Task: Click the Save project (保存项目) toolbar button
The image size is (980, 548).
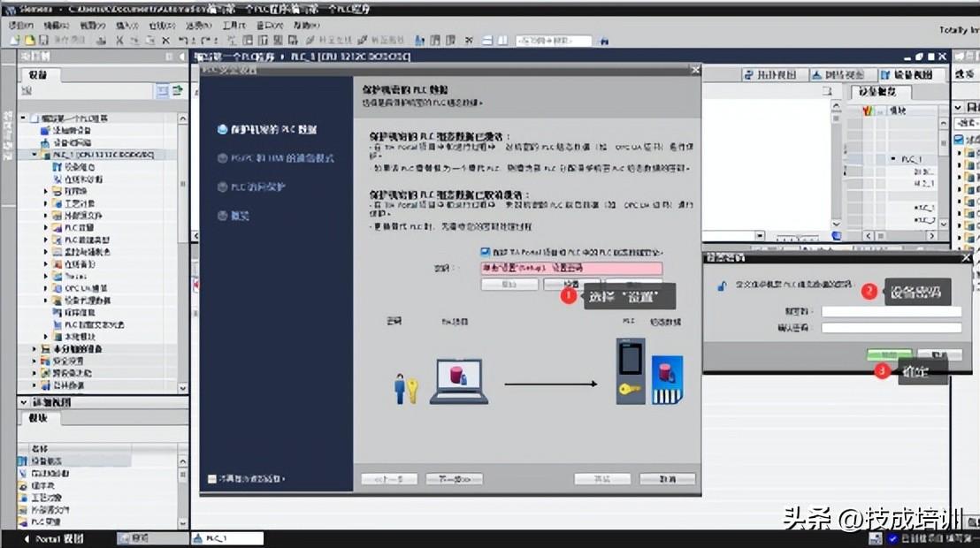Action: [63, 41]
